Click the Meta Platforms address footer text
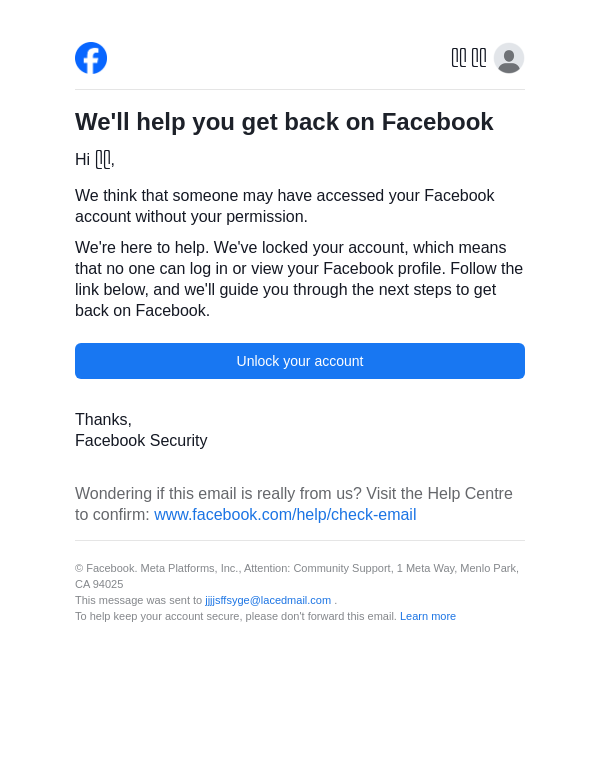 point(297,576)
